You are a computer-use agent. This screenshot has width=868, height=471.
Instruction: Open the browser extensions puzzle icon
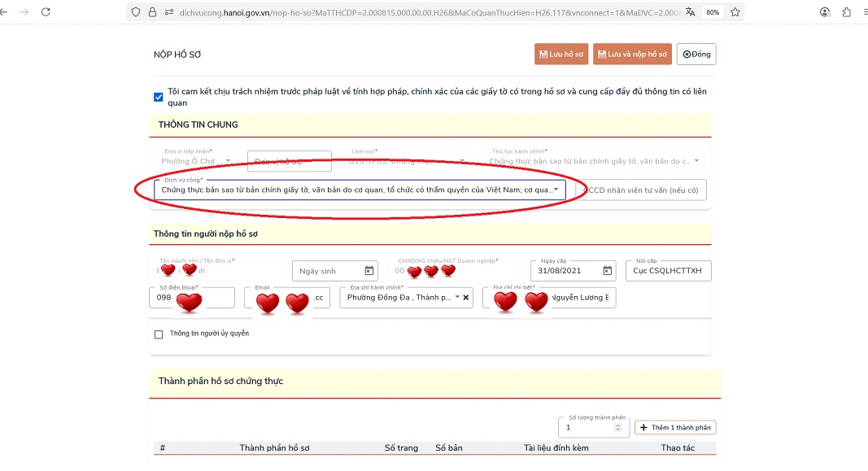[x=847, y=12]
